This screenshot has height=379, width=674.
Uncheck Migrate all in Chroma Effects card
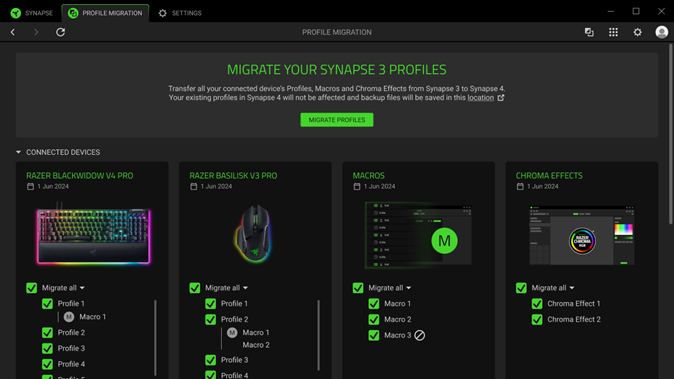click(521, 287)
